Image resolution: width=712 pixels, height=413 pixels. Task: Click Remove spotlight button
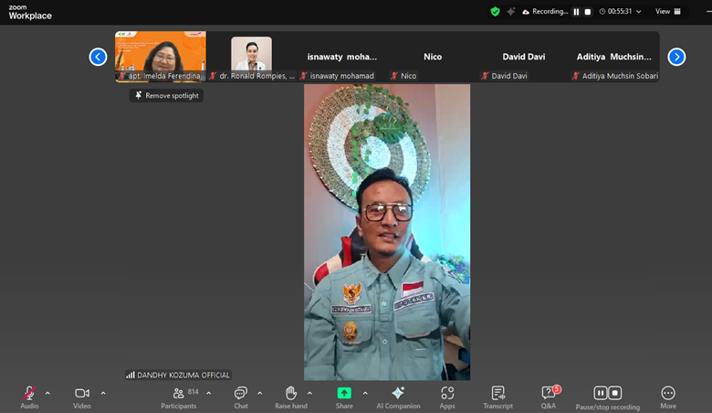point(167,95)
